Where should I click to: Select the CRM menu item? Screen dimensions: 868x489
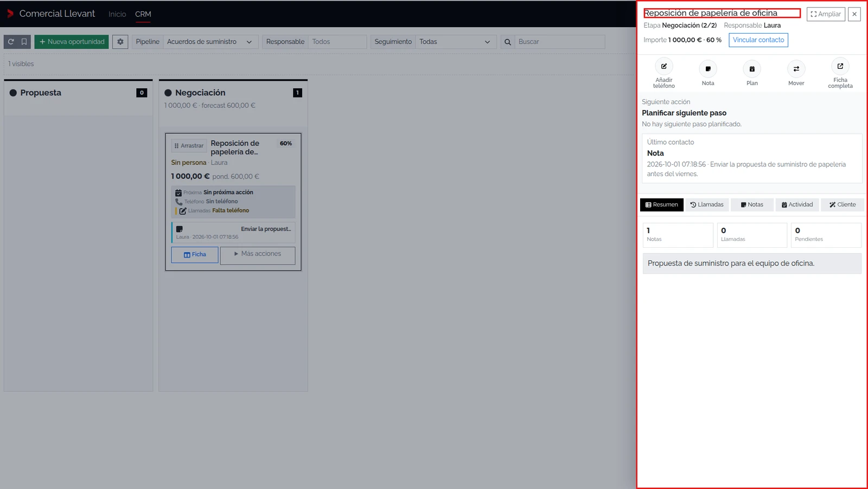click(x=143, y=14)
